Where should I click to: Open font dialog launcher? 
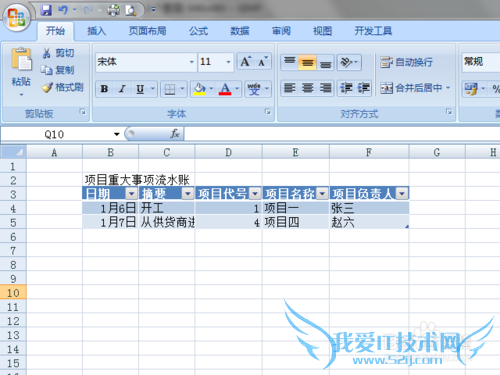click(x=267, y=112)
